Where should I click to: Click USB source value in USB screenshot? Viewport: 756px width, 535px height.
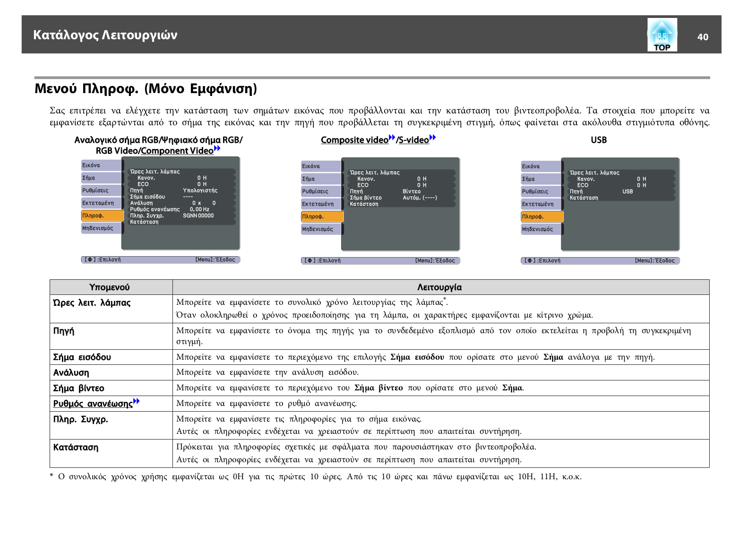(627, 191)
